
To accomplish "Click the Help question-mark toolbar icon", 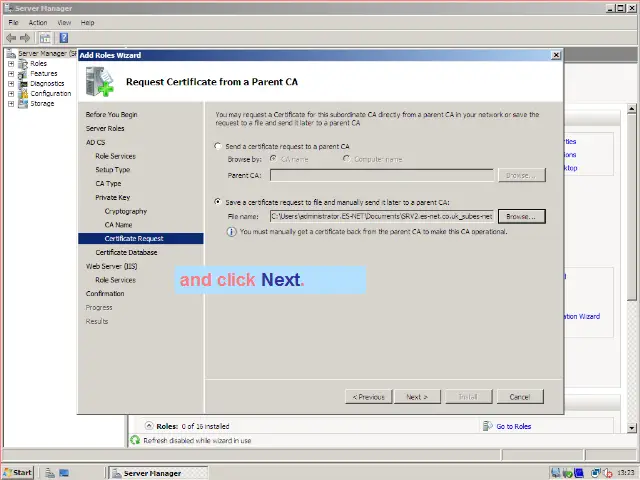I will click(64, 38).
